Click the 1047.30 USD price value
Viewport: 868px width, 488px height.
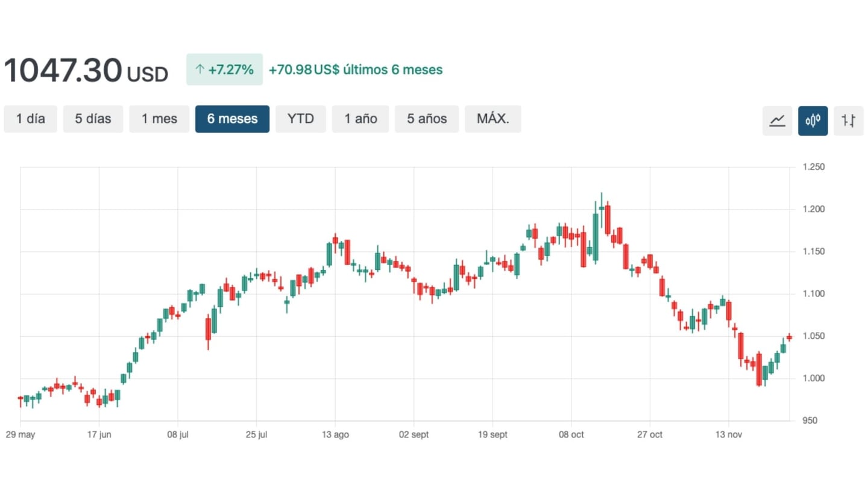(86, 70)
